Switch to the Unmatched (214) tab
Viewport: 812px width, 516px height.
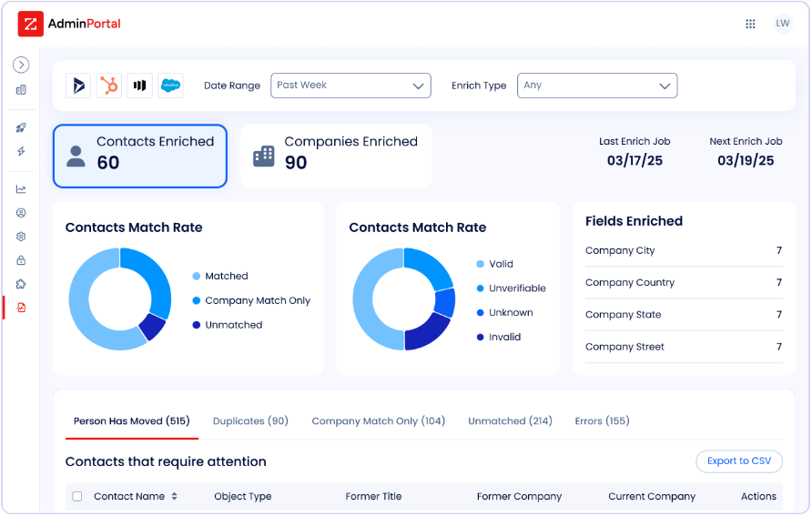510,421
